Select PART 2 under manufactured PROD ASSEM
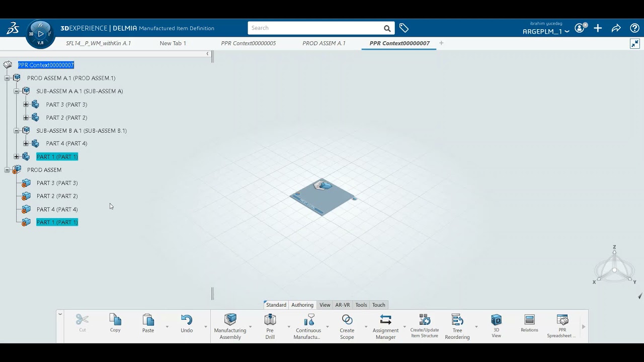This screenshot has width=644, height=362. tap(57, 196)
